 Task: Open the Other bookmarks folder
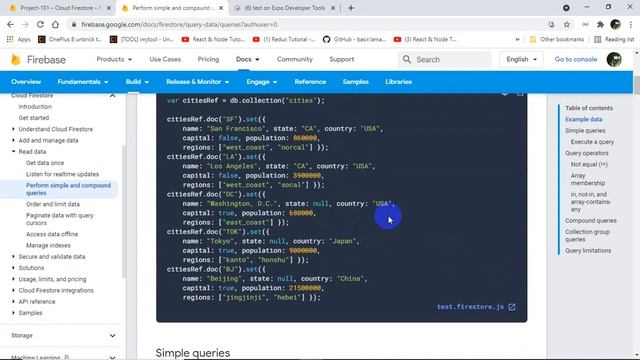coord(557,39)
